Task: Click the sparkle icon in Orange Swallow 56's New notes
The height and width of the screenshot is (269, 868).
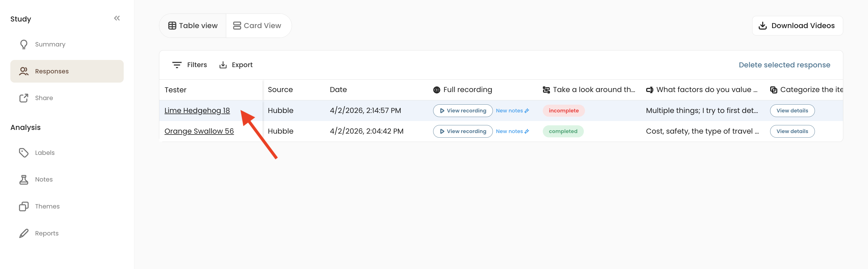Action: 527,131
